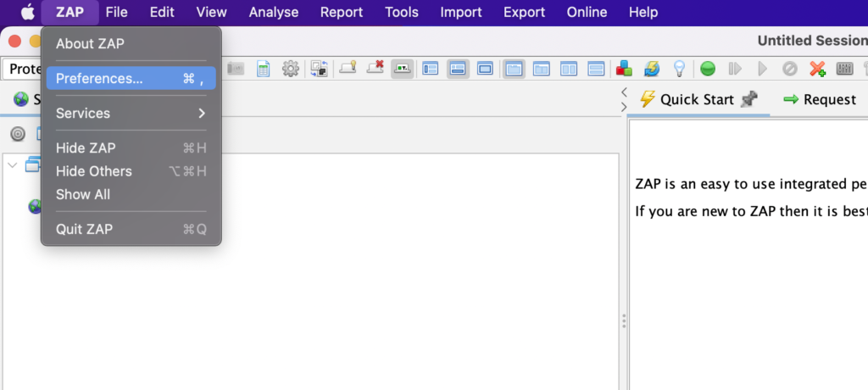Click Submit and Step to next breakpoint icon
The height and width of the screenshot is (390, 868).
tap(735, 69)
